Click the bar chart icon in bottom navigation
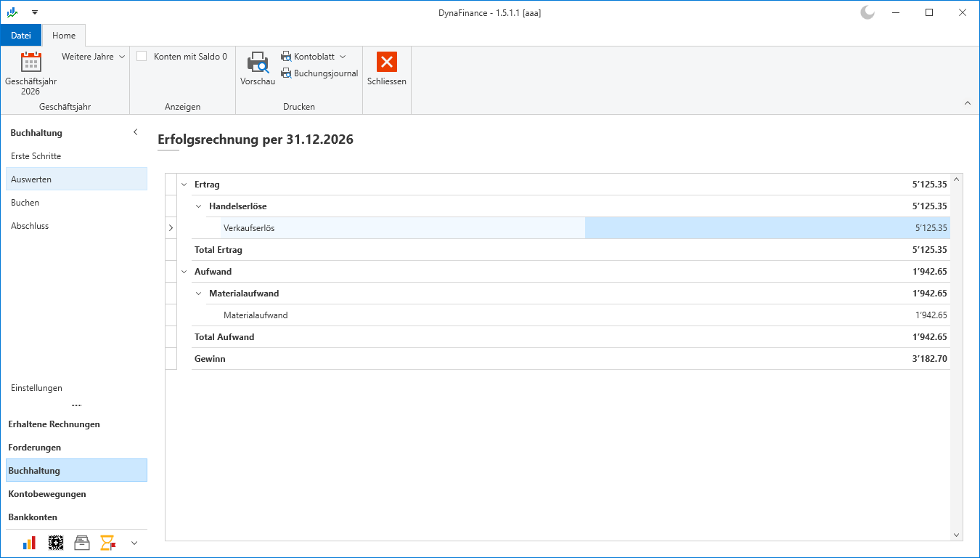 30,543
